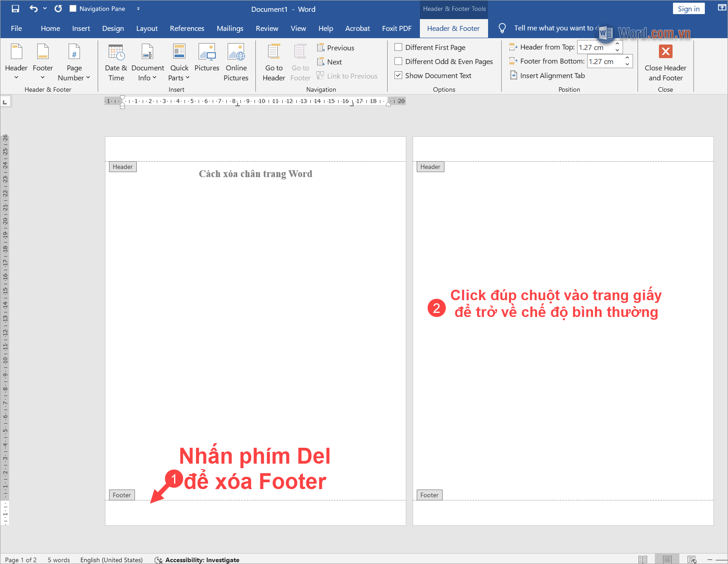Screen dimensions: 728x564
Task: Open the File tab
Action: coord(16,28)
